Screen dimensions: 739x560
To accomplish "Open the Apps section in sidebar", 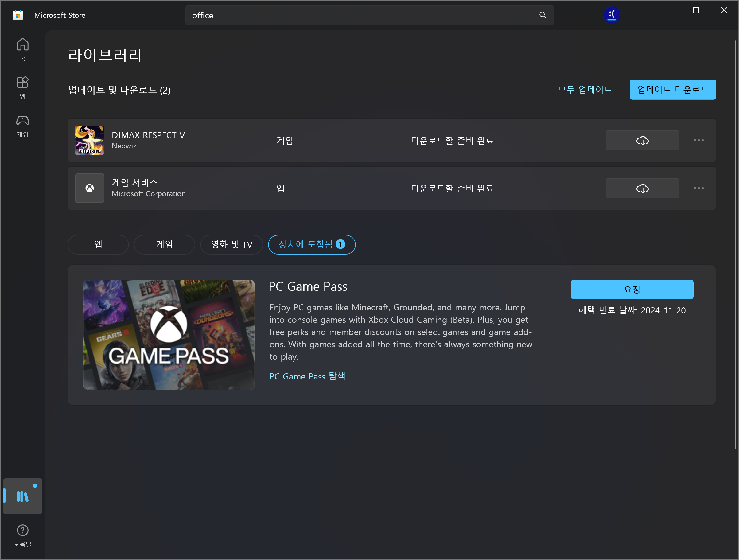I will click(x=22, y=87).
